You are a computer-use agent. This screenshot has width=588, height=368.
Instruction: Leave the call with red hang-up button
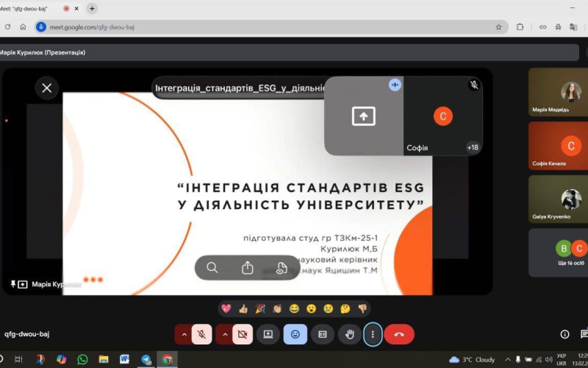399,334
